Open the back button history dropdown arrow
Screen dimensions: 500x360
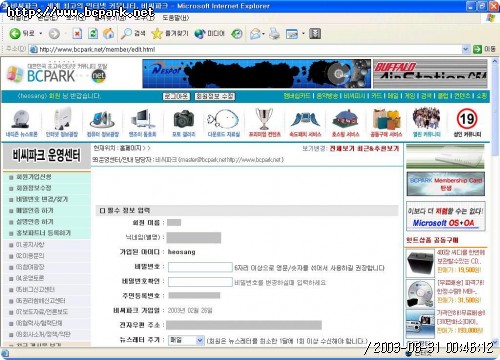pyautogui.click(x=41, y=33)
